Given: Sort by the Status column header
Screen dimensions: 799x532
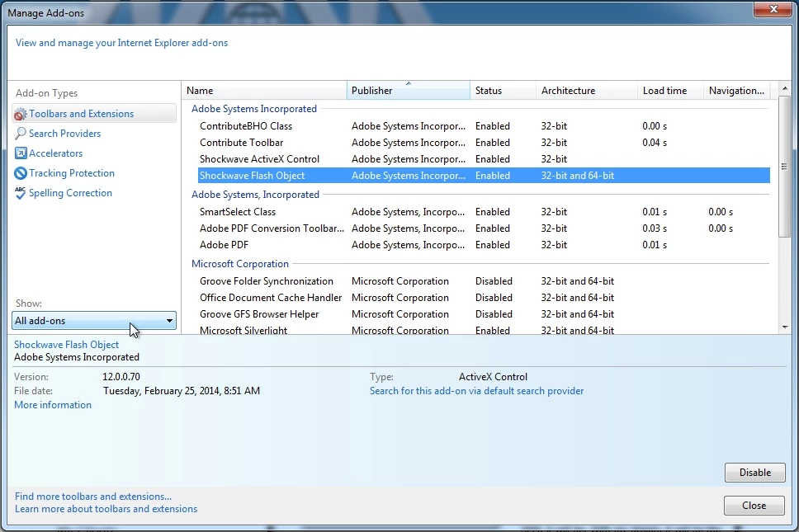Looking at the screenshot, I should (x=503, y=91).
